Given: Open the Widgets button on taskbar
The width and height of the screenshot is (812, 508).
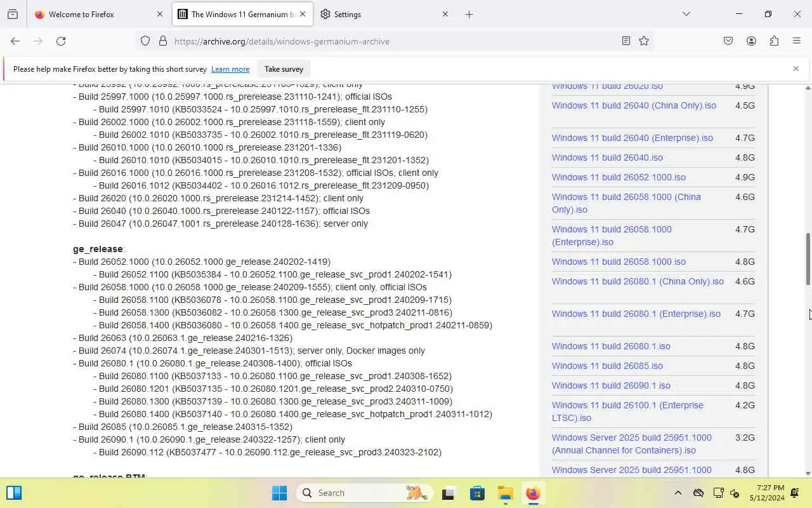Looking at the screenshot, I should pyautogui.click(x=14, y=493).
